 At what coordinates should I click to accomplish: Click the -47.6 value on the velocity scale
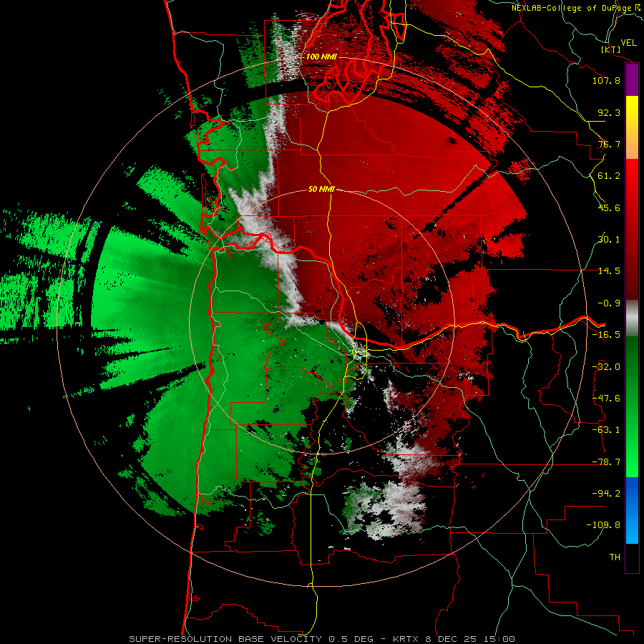coord(606,399)
